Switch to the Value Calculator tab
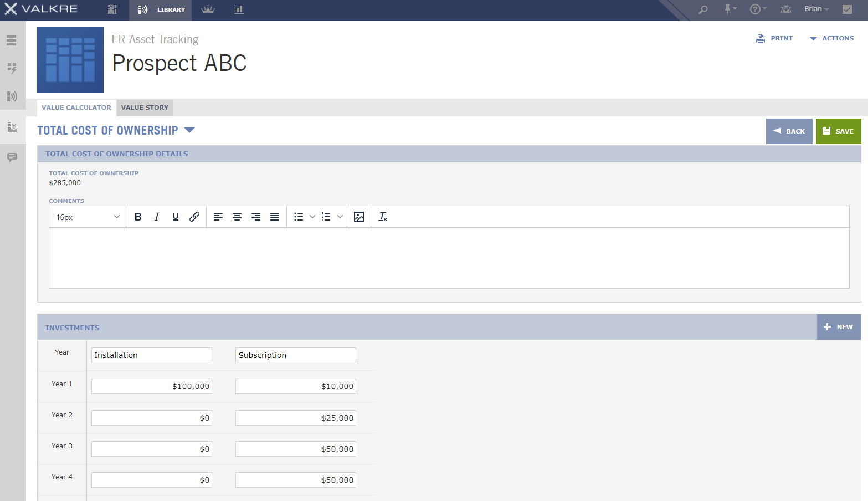Screen dimensions: 868x501 [x=76, y=108]
